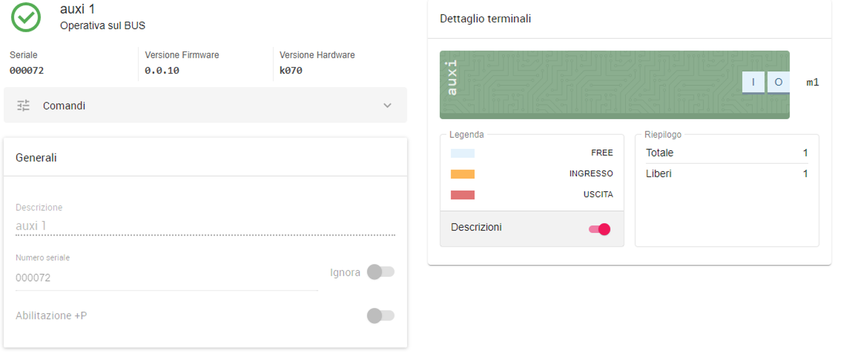Click the USCITA red legend swatch
The height and width of the screenshot is (353, 868).
pyautogui.click(x=463, y=195)
